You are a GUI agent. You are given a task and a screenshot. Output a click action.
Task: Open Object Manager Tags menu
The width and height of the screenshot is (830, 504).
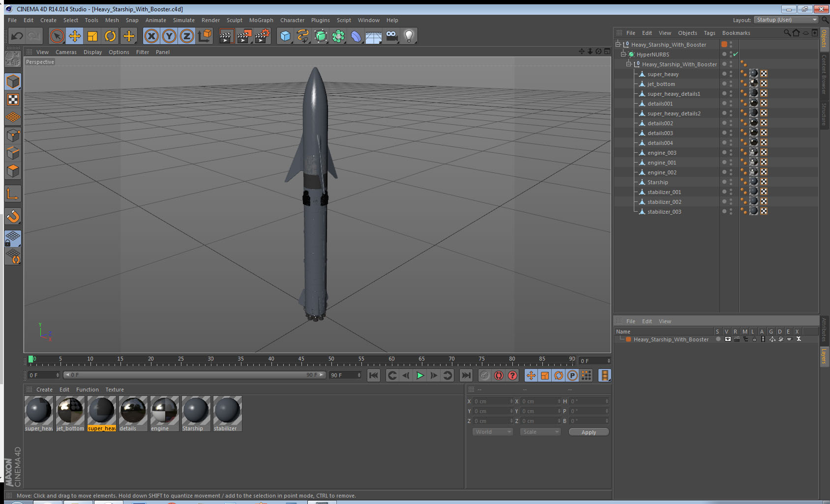pyautogui.click(x=710, y=33)
